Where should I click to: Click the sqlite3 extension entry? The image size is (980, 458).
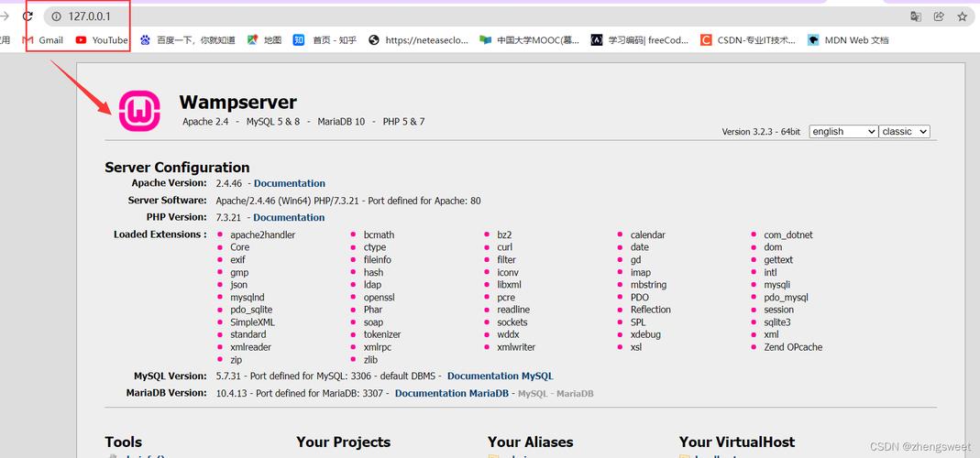[776, 322]
